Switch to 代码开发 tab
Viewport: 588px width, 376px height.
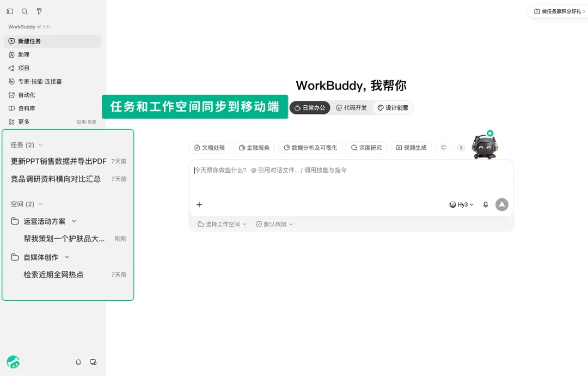pyautogui.click(x=351, y=108)
